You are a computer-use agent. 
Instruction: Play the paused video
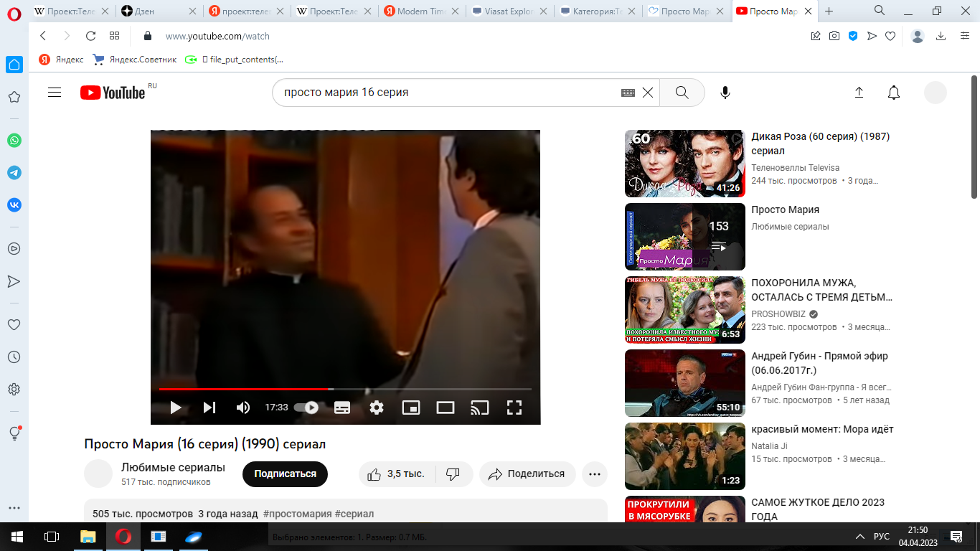(x=176, y=408)
